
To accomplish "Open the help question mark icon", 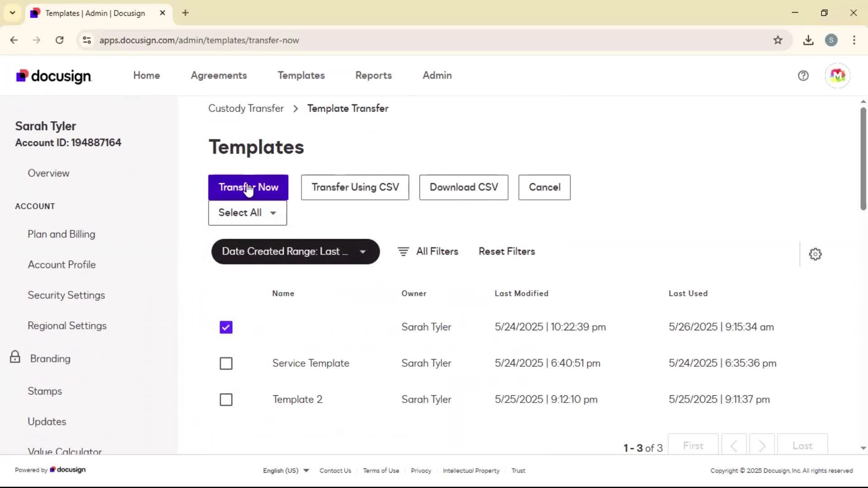I will click(803, 76).
